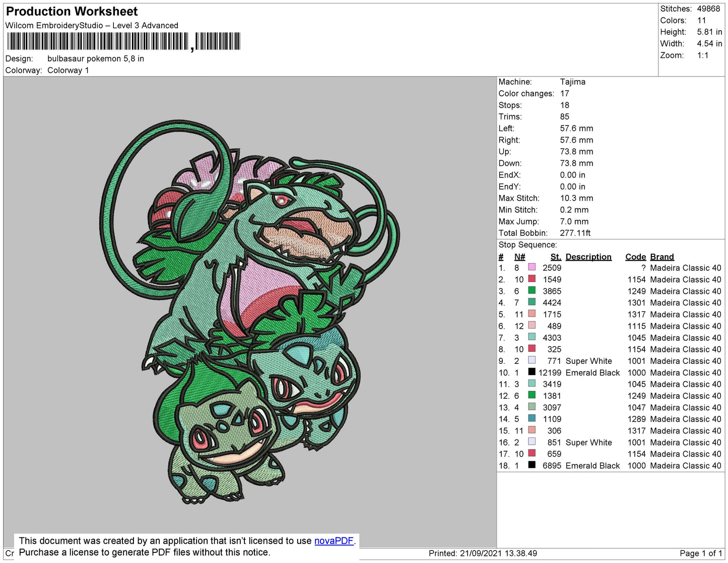Select the black swatch in stop 18
The image size is (728, 563).
point(532,465)
